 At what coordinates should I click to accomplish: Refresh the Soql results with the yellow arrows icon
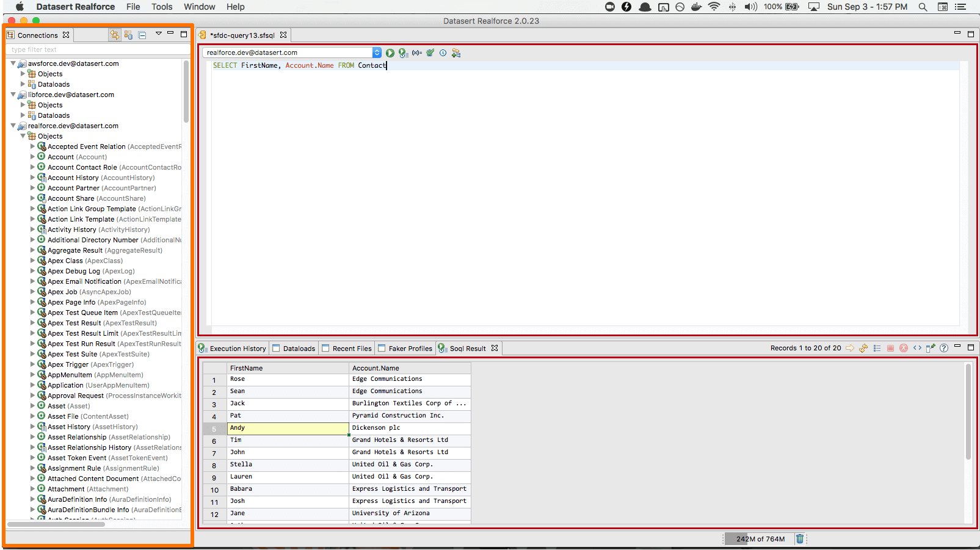tap(863, 349)
